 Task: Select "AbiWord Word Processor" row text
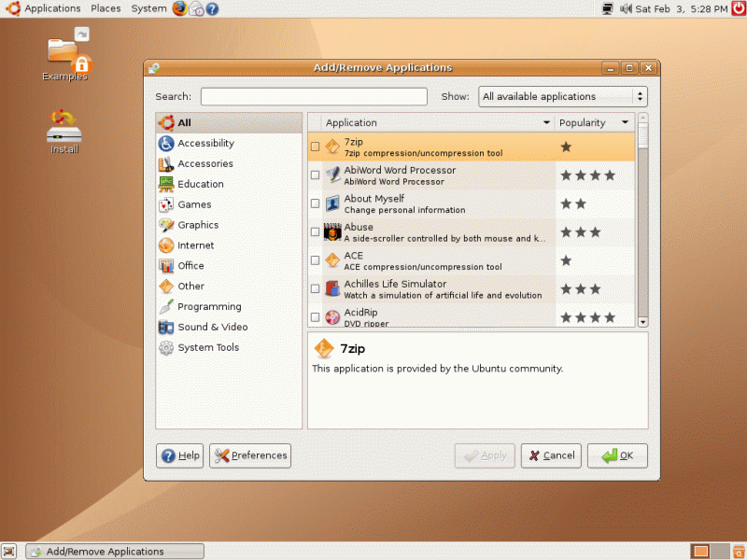[x=400, y=170]
